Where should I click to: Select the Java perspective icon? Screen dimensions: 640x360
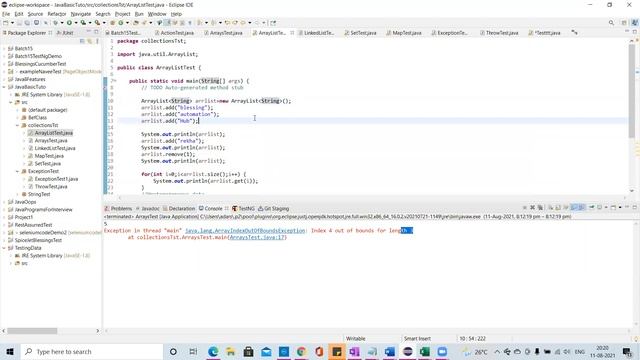(x=635, y=23)
